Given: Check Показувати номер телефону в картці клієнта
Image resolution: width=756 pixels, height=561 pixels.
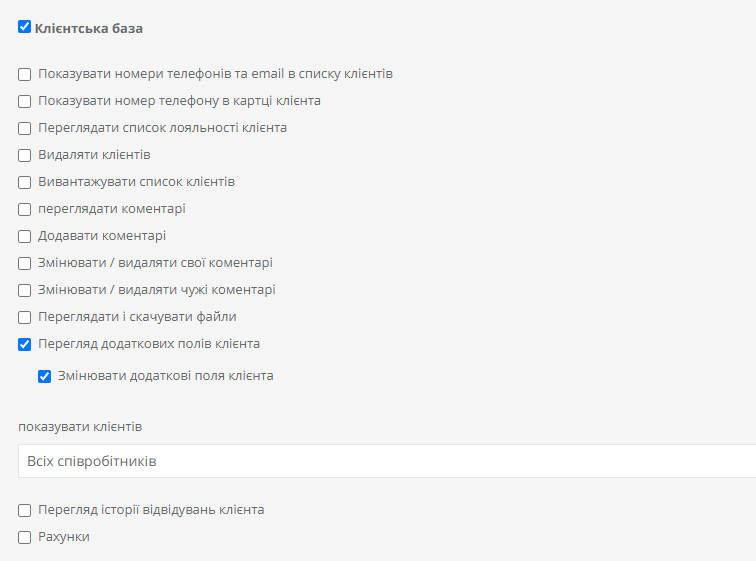Looking at the screenshot, I should (x=25, y=102).
